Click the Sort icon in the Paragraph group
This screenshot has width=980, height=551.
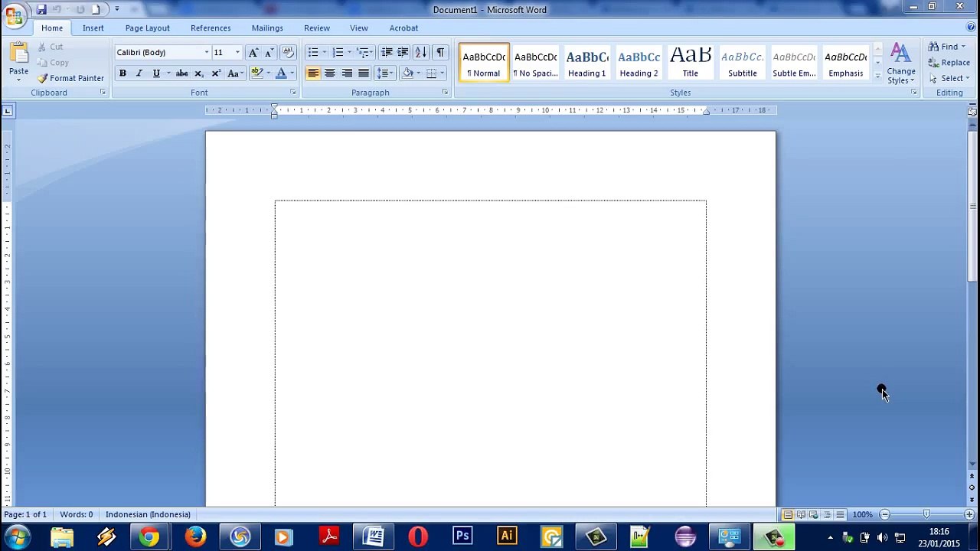tap(420, 52)
